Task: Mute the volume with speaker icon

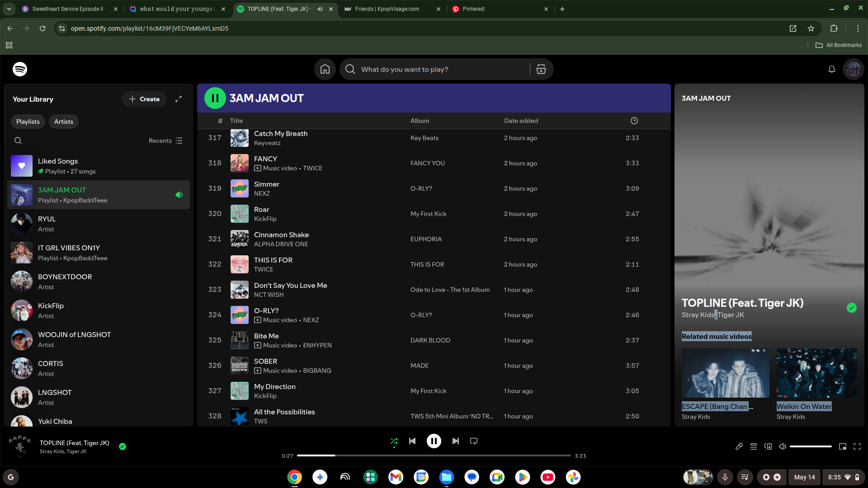Action: coord(783,446)
